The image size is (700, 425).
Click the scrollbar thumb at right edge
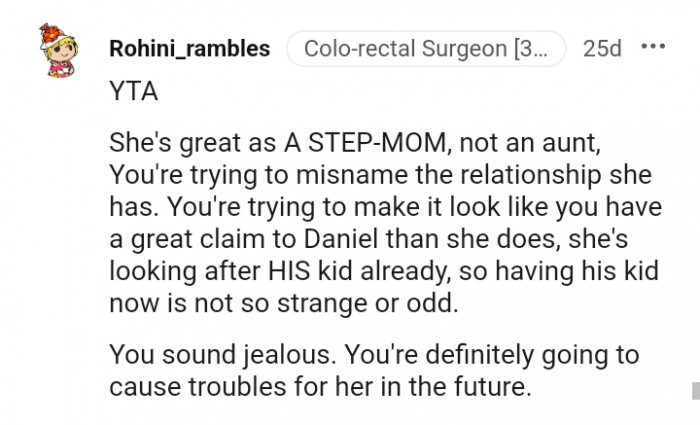click(x=693, y=388)
